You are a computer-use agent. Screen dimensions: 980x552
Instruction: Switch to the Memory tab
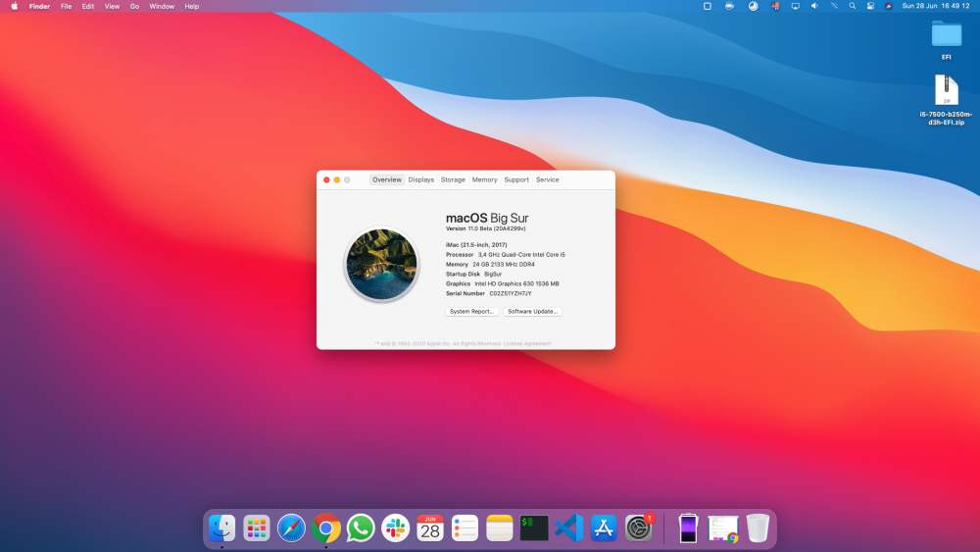[484, 180]
